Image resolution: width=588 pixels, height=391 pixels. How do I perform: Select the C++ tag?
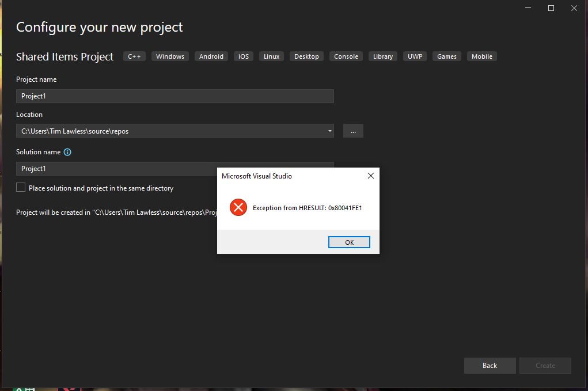pyautogui.click(x=134, y=56)
